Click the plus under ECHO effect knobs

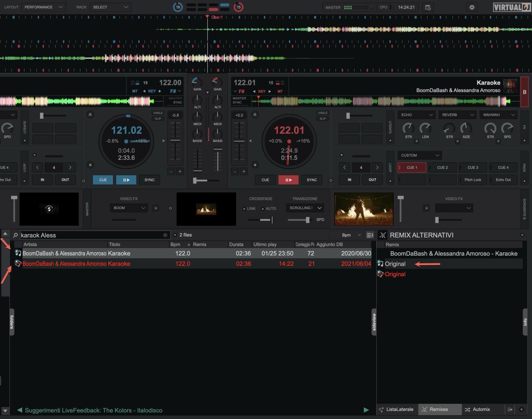click(417, 141)
